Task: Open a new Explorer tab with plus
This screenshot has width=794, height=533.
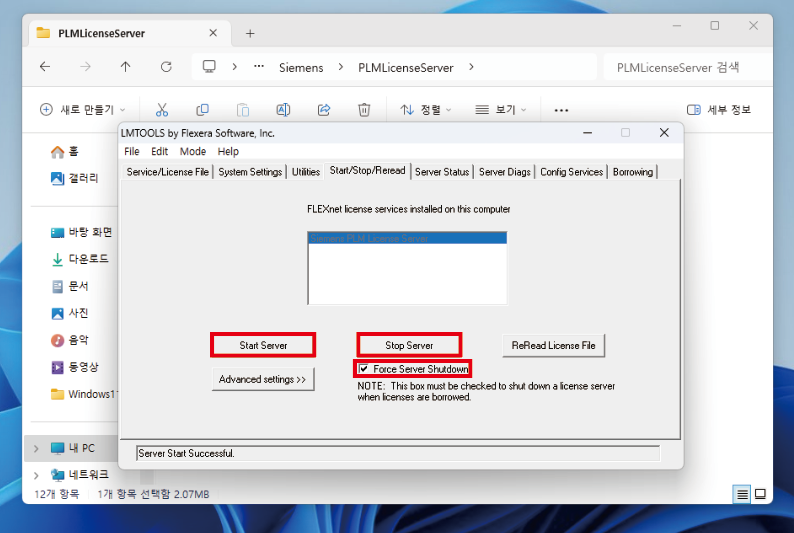Action: point(250,33)
